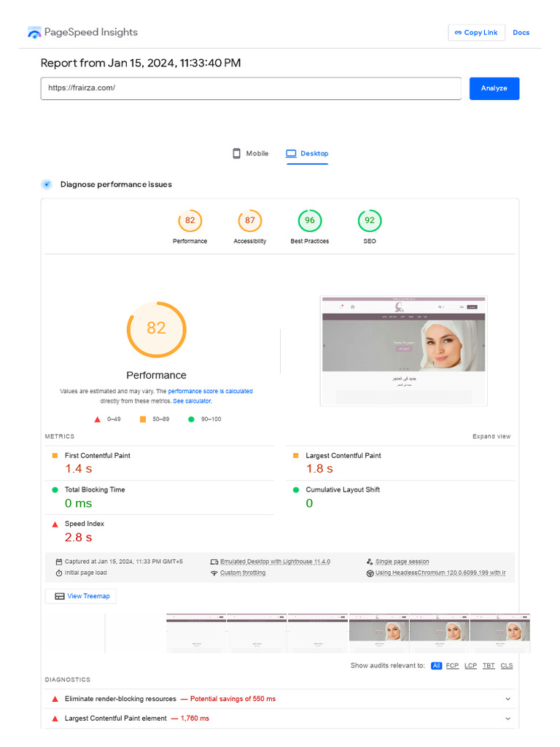Click the Single page session text
560x747 pixels.
[402, 562]
